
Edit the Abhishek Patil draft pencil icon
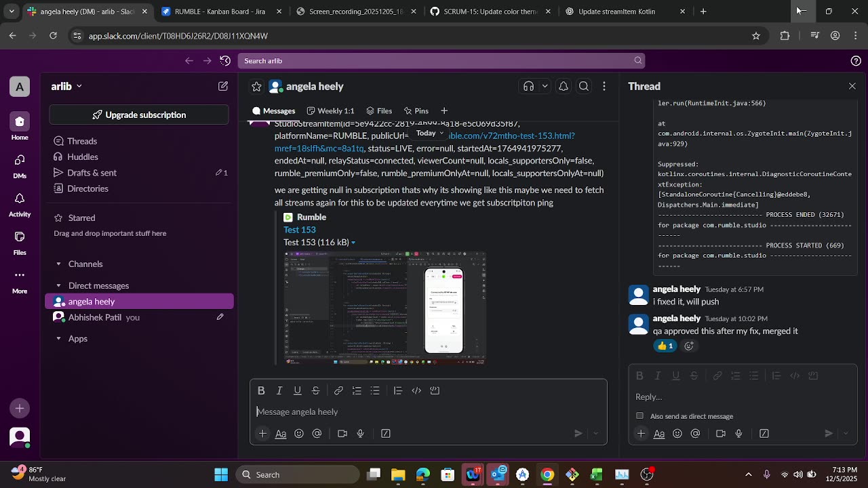point(220,317)
